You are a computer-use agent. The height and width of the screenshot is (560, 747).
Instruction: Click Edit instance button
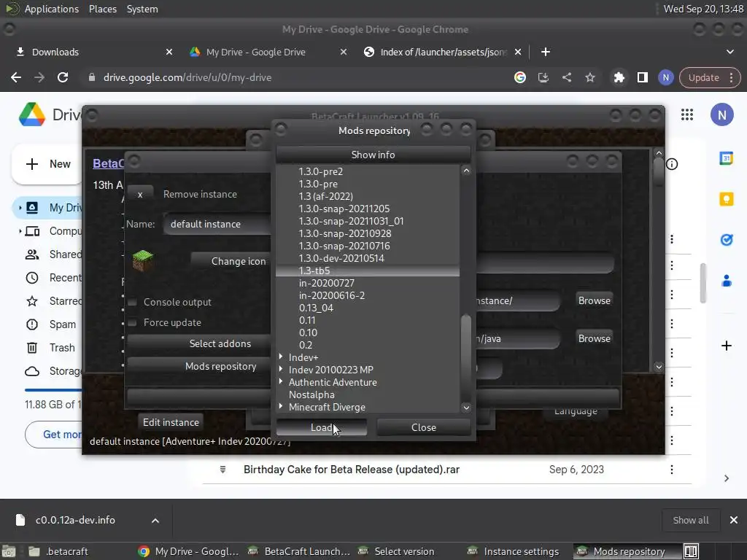[171, 422]
